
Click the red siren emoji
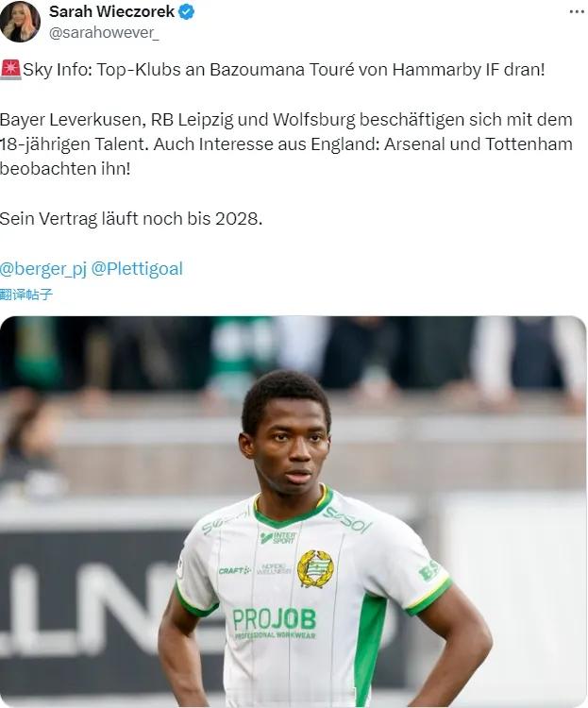pyautogui.click(x=10, y=70)
